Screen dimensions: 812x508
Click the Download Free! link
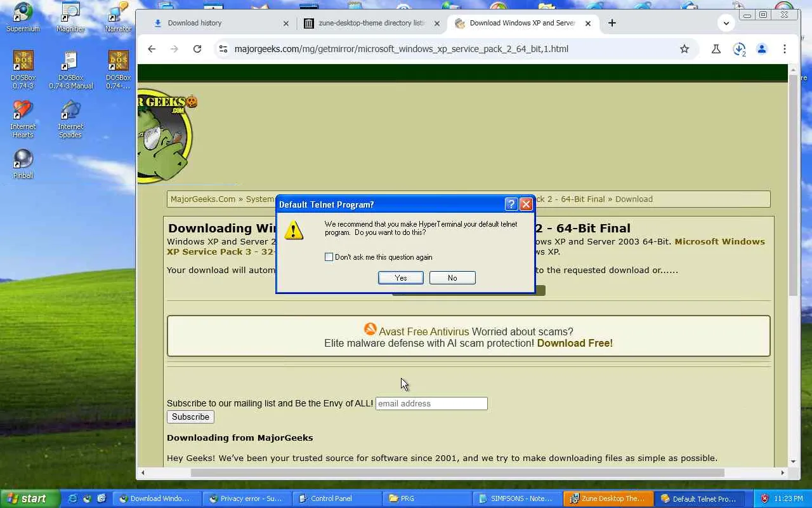[575, 343]
